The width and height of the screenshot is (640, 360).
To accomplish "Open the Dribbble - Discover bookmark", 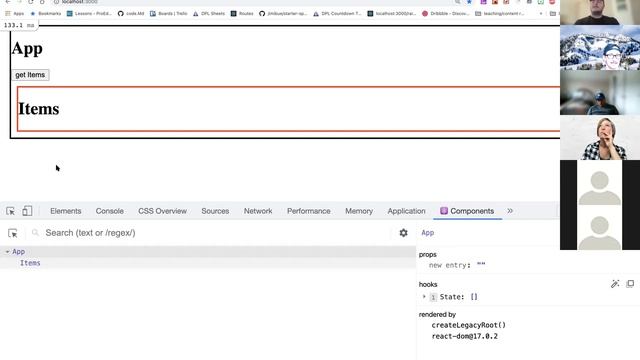I will (445, 13).
